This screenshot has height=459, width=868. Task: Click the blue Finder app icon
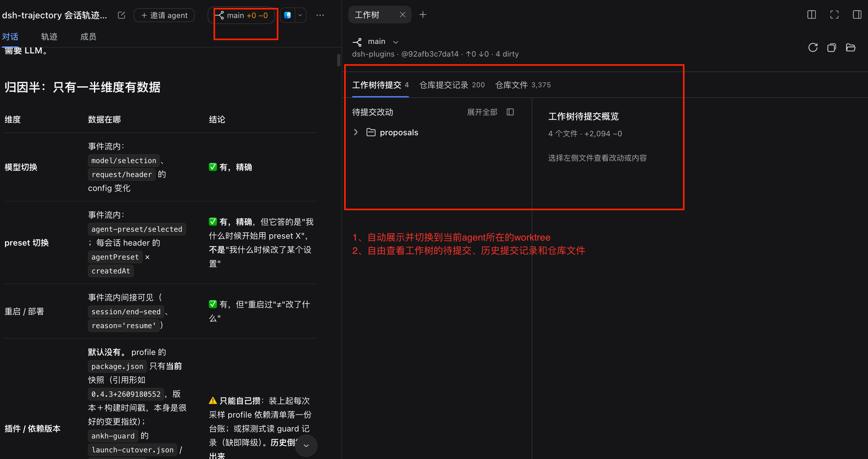288,15
